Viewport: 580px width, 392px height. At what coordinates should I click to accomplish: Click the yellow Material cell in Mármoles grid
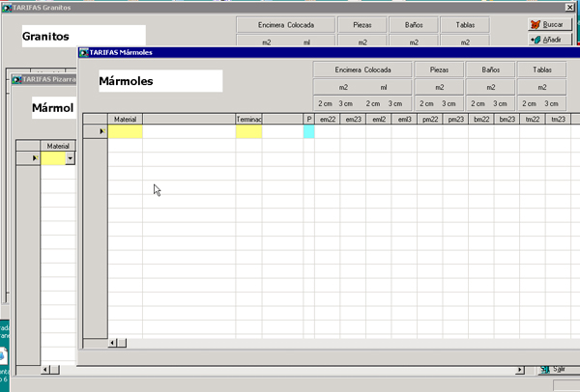pyautogui.click(x=125, y=131)
